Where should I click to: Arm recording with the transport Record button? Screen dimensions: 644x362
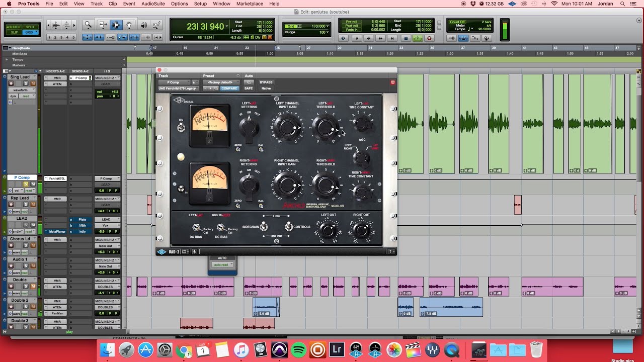[x=429, y=38]
